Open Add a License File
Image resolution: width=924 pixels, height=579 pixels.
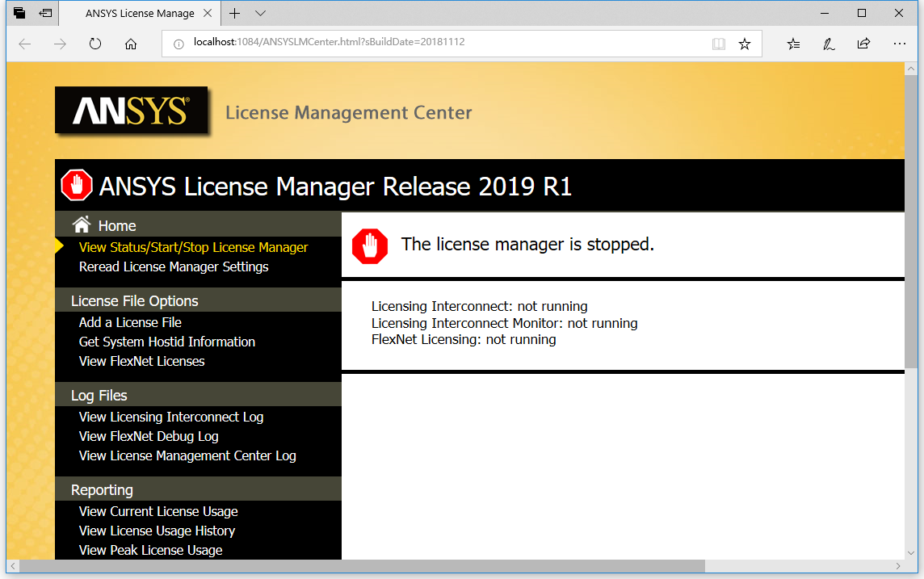[130, 322]
